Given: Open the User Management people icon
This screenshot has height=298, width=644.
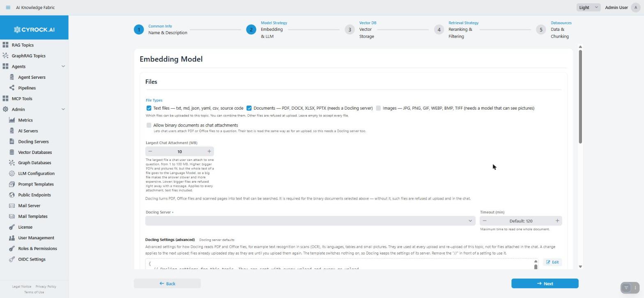Looking at the screenshot, I should click(x=12, y=238).
